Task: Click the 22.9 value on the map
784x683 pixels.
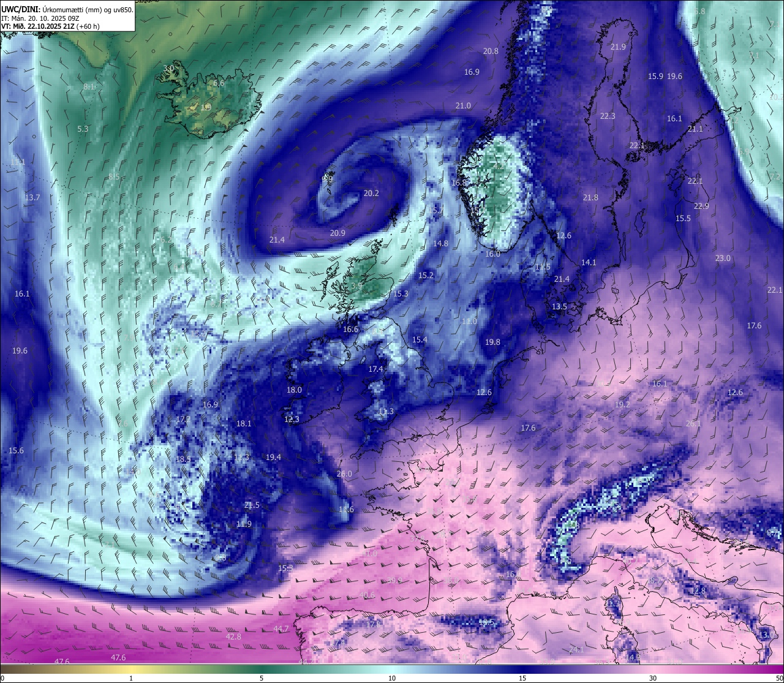Action: pyautogui.click(x=701, y=206)
